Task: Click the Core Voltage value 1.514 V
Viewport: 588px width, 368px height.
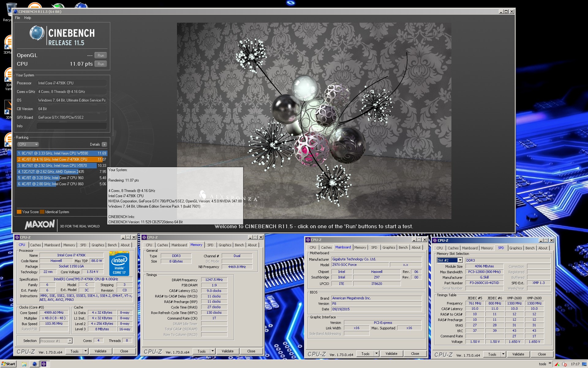Action: point(92,272)
